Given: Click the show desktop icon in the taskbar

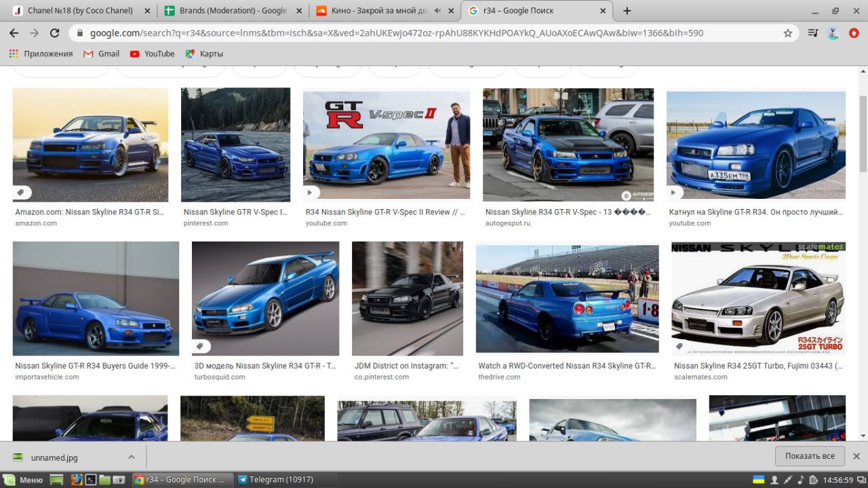Looking at the screenshot, I should tap(57, 480).
